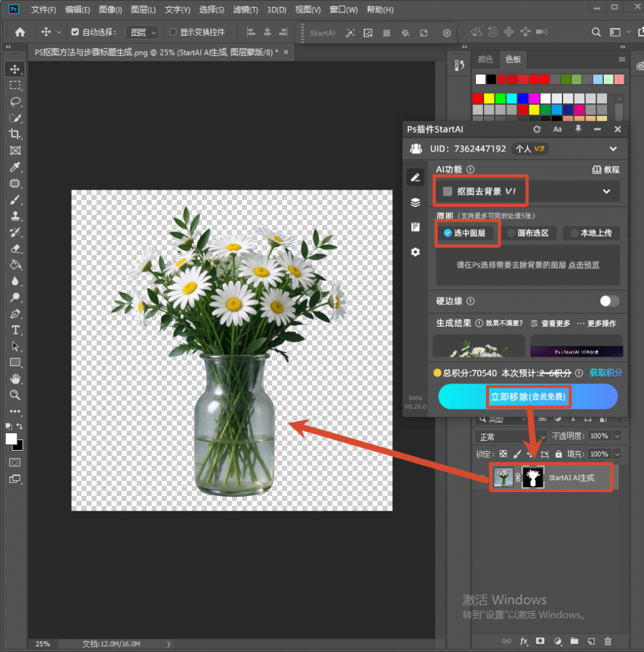Screen dimensions: 644x652
Task: Click 查看更多 in results
Action: (551, 323)
